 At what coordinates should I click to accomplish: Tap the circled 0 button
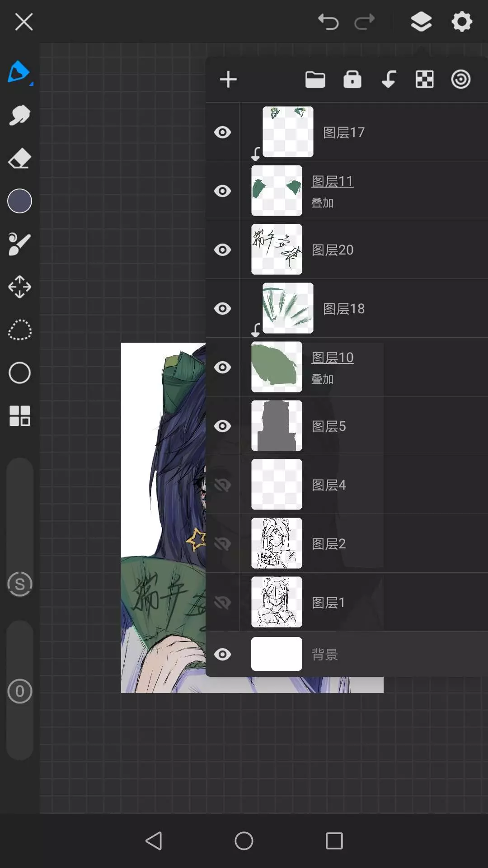point(20,691)
